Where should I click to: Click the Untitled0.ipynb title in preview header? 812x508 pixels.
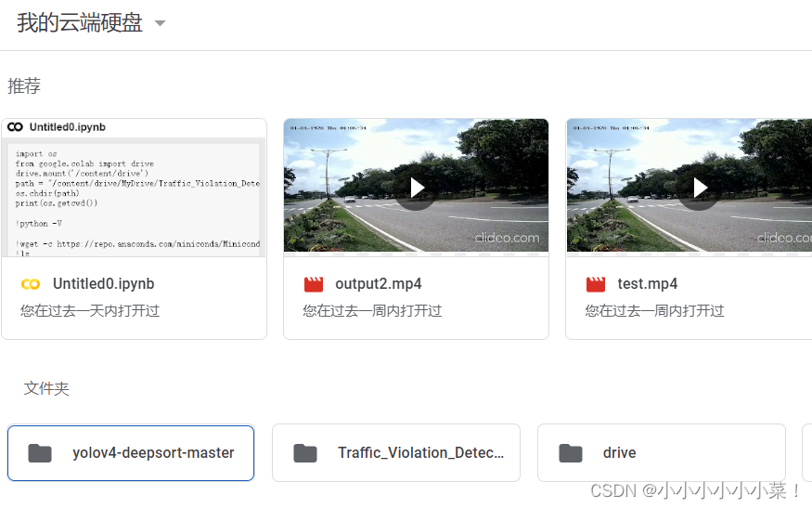coord(68,127)
